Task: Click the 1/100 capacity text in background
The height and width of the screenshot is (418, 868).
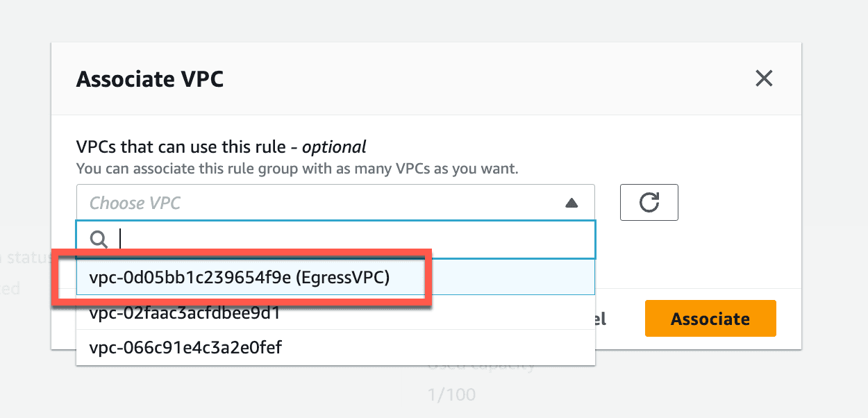Action: [451, 395]
